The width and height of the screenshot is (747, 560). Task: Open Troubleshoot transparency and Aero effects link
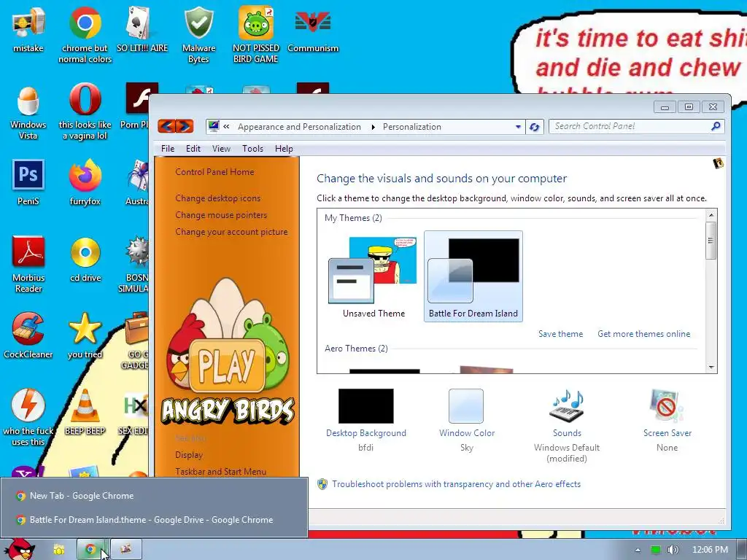(456, 484)
